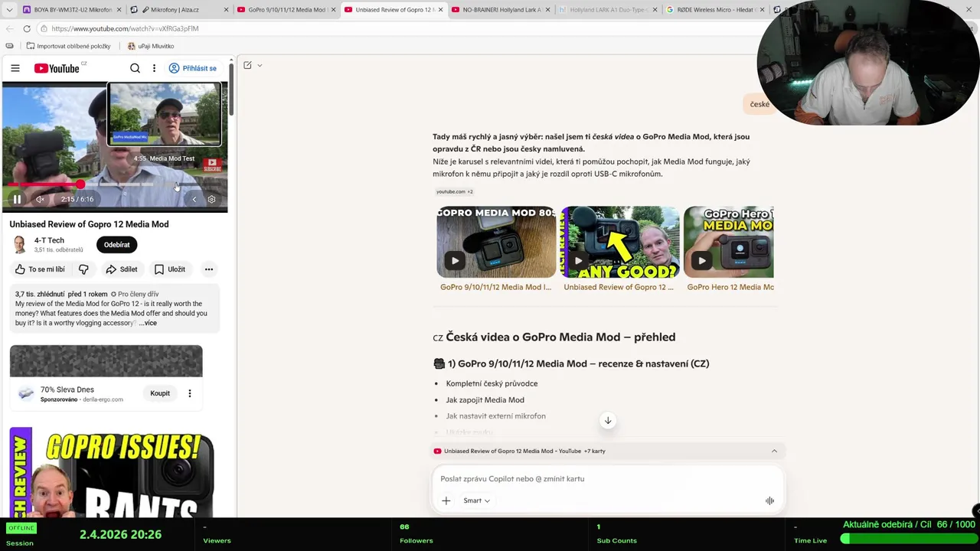Open YouTube settings three-dot menu
The height and width of the screenshot is (551, 980).
coord(154,68)
